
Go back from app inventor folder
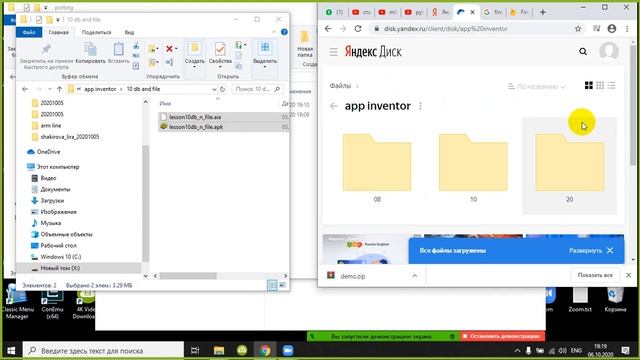333,106
